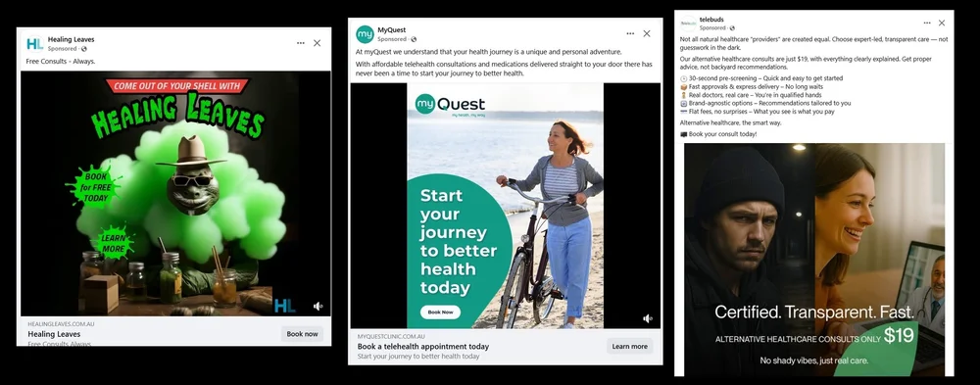Screen dimensions: 980x385
Task: Click the Learn more button
Action: pyautogui.click(x=629, y=346)
